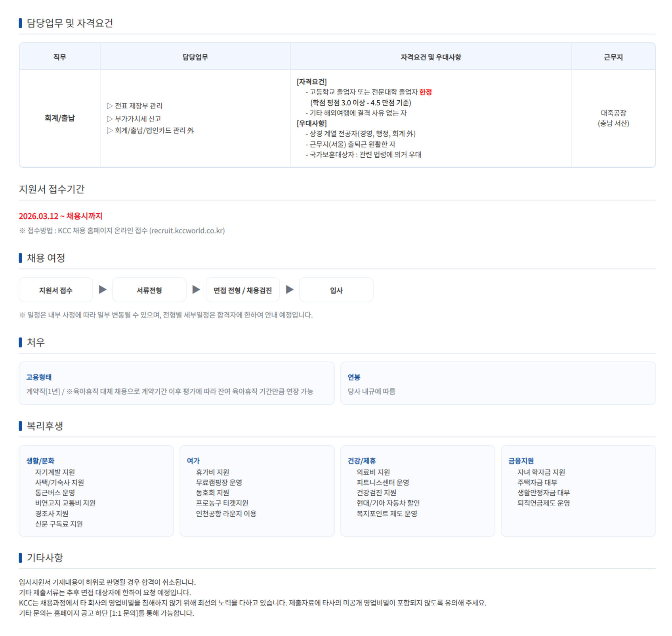Click the 자격요건 및 우대사항 column header

pos(431,57)
